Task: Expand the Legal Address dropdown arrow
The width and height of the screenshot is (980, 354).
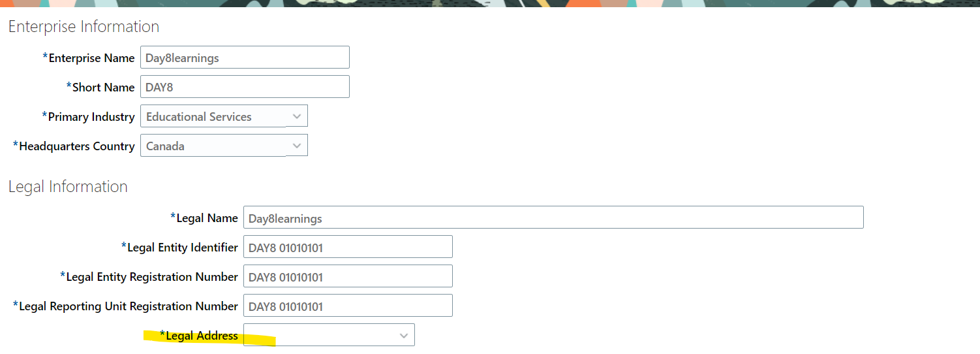Action: pyautogui.click(x=404, y=336)
